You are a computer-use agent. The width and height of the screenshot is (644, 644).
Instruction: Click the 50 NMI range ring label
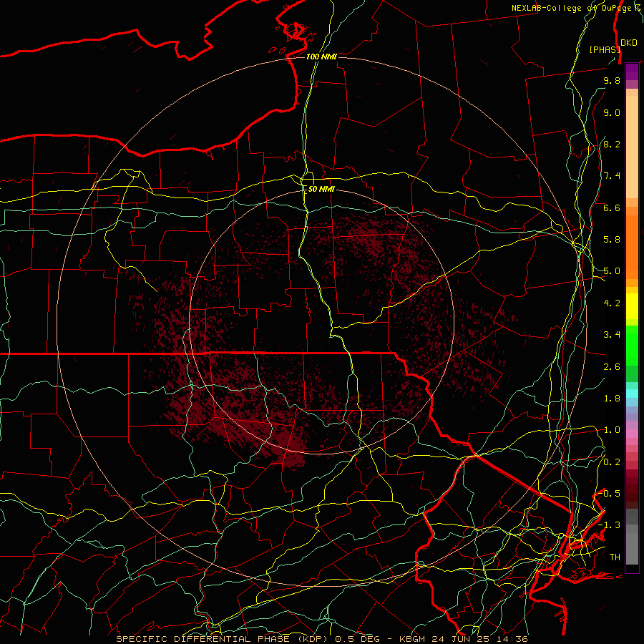point(321,189)
